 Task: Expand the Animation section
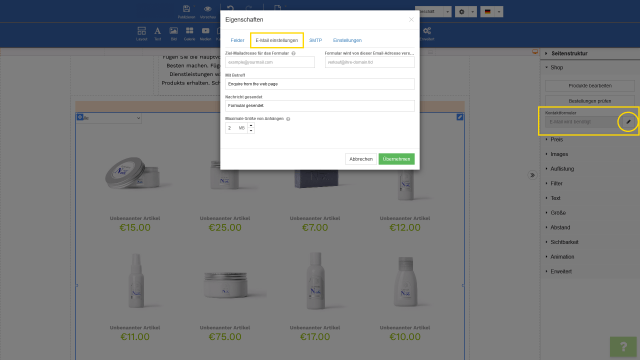[x=562, y=257]
